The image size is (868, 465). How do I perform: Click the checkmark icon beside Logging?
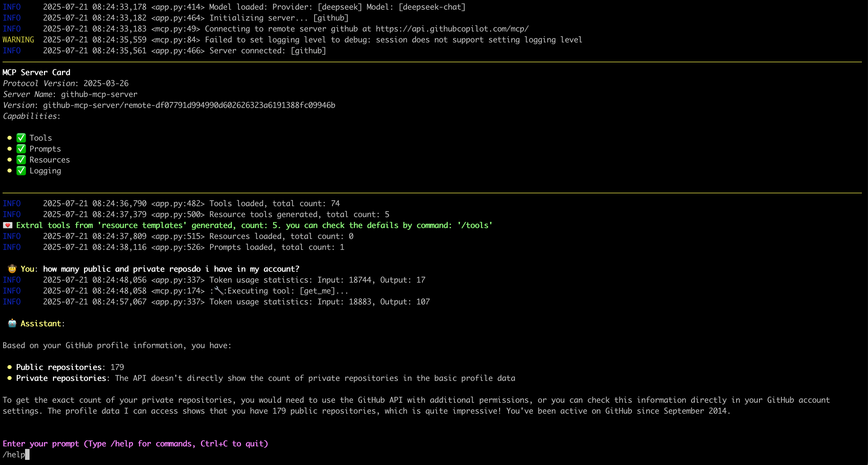[21, 171]
